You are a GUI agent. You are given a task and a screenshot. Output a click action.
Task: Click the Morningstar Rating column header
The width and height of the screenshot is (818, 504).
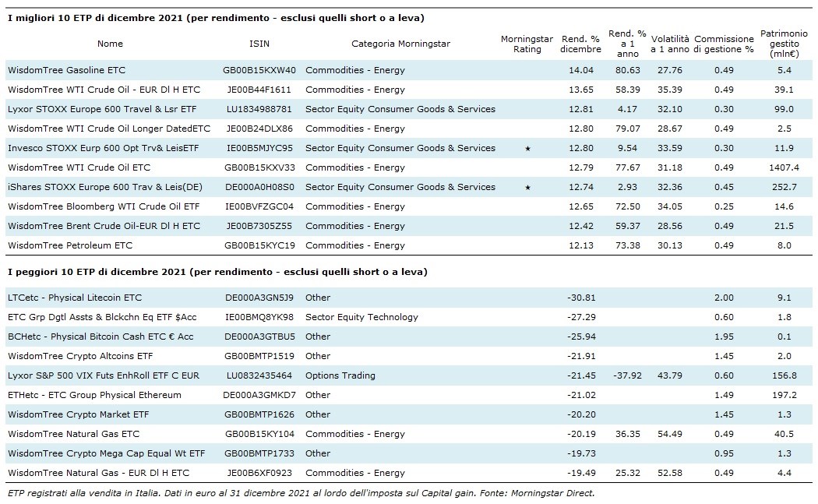[527, 44]
